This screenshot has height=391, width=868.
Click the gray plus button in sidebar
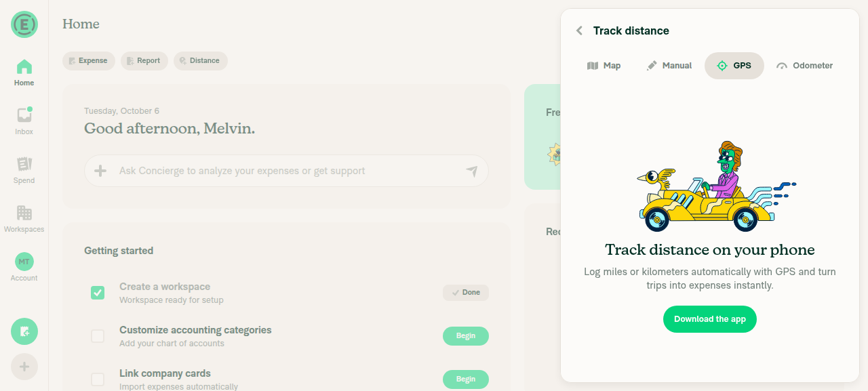(x=24, y=367)
